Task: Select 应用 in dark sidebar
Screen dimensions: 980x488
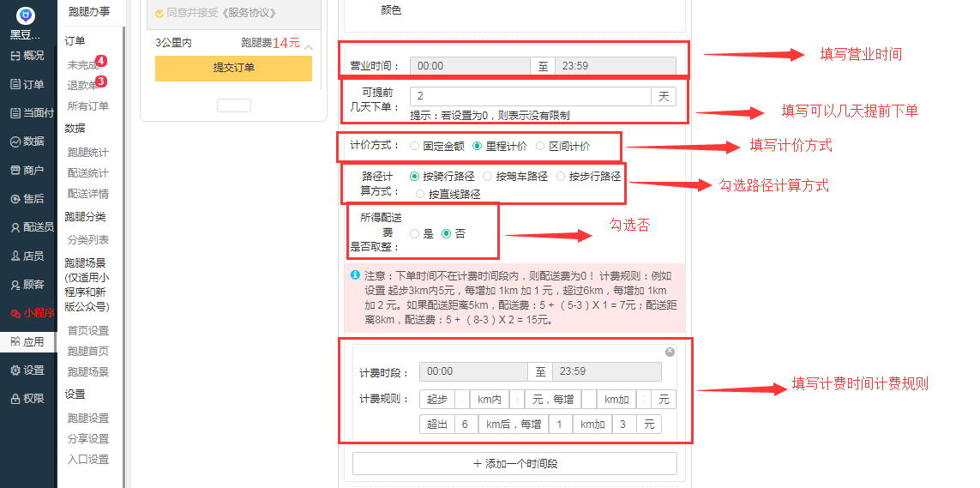Action: (x=28, y=342)
